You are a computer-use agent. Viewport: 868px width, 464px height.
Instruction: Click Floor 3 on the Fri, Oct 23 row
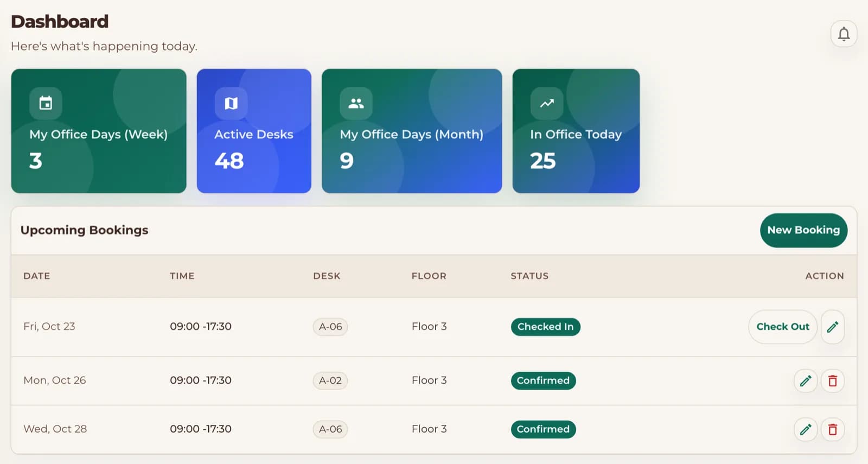pyautogui.click(x=429, y=326)
